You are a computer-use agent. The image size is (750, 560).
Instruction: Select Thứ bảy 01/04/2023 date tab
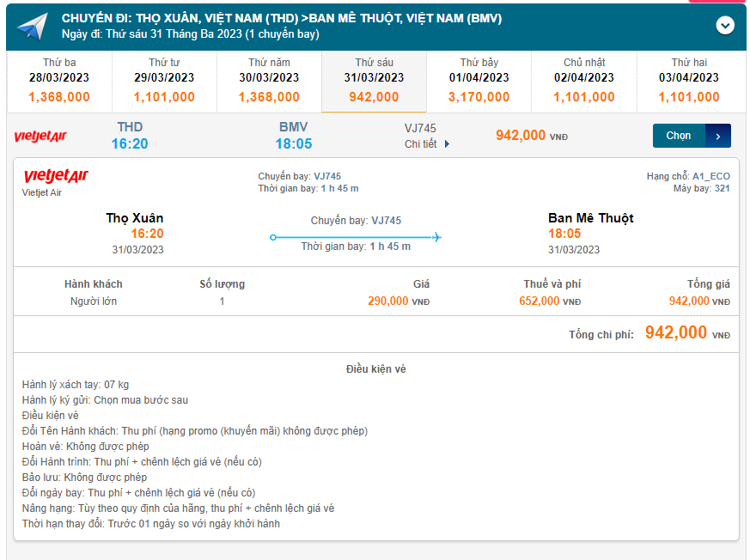coord(479,81)
